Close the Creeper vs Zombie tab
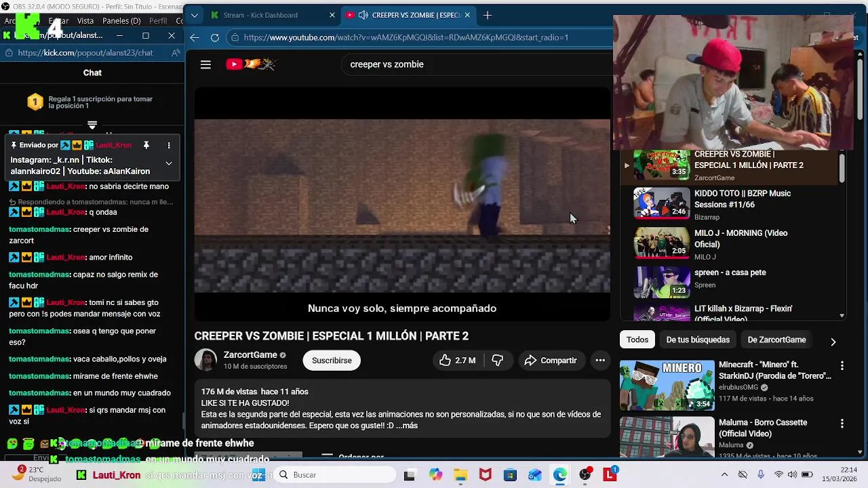 click(x=468, y=15)
